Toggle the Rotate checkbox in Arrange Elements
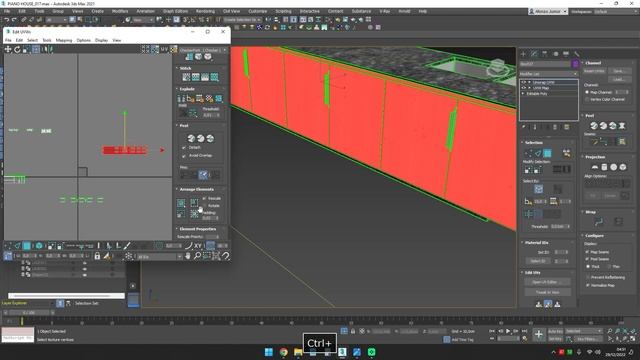Image resolution: width=640 pixels, height=360 pixels. (204, 206)
